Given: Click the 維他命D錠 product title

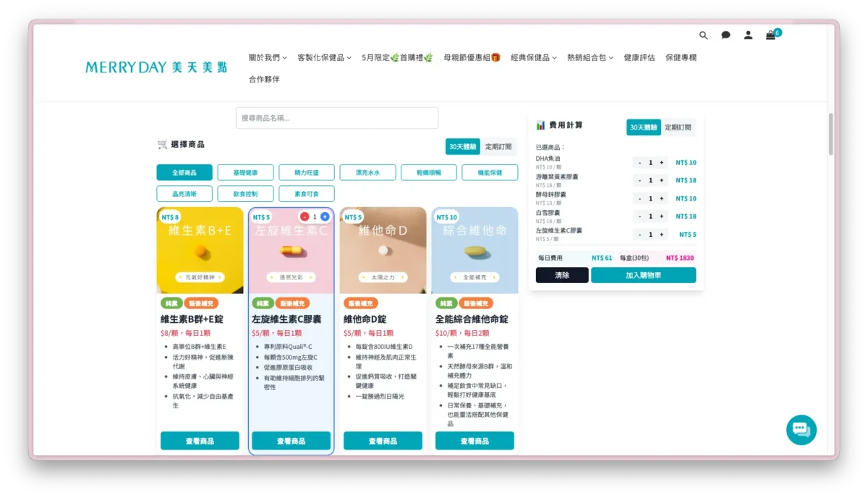Looking at the screenshot, I should click(x=365, y=319).
